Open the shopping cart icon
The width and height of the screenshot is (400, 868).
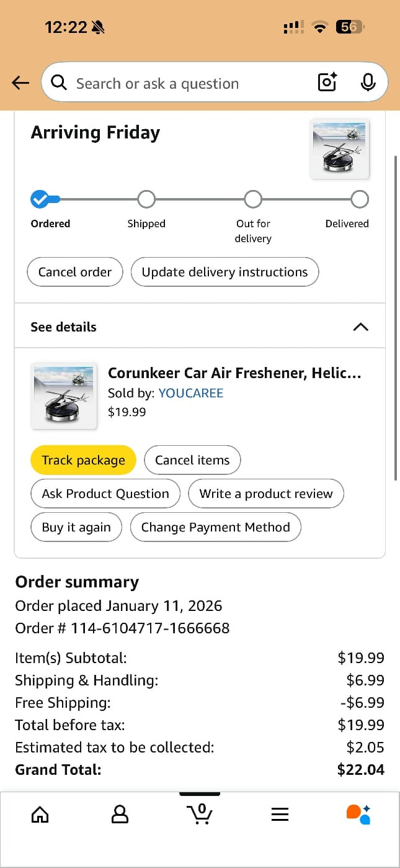pos(200,813)
